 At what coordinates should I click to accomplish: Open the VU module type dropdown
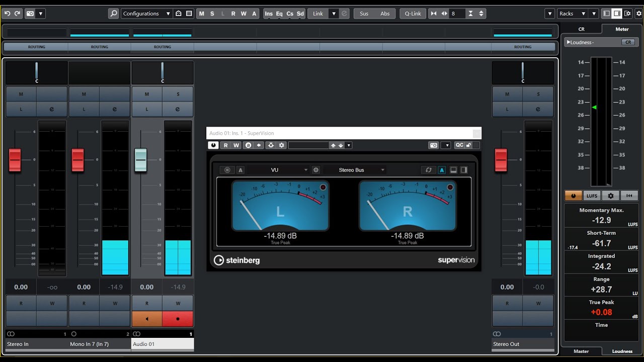[278, 170]
